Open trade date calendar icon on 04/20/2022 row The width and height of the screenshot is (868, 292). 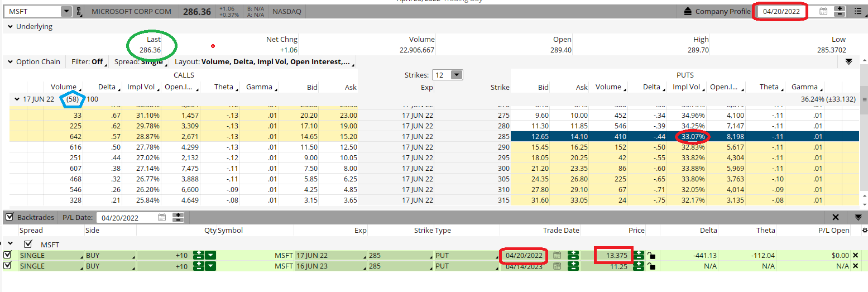tap(557, 255)
